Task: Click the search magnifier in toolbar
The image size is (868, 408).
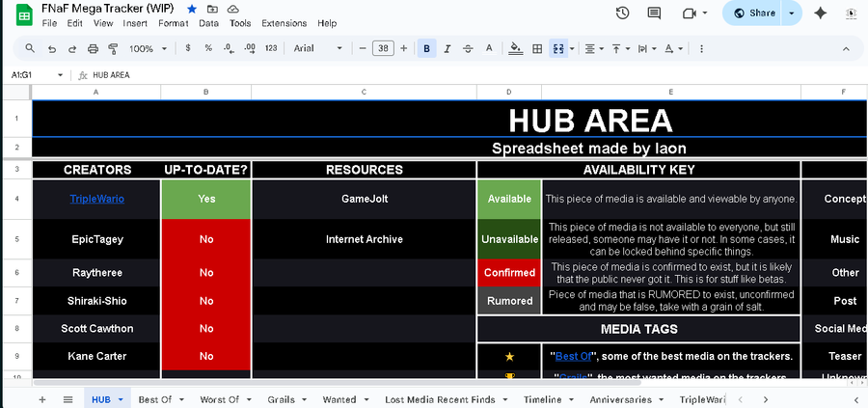Action: point(30,49)
